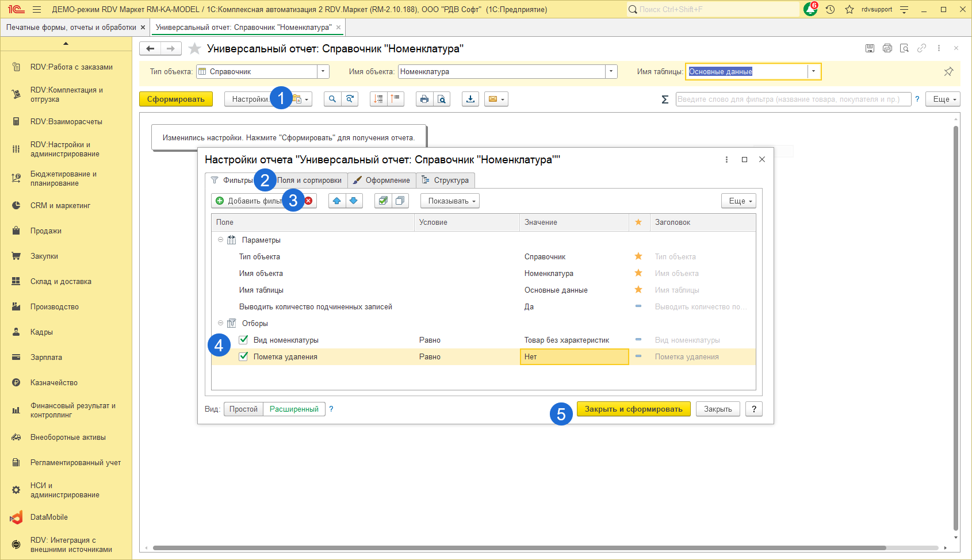Screen dimensions: 972x560
Task: Open print preview with magnifier icon
Action: (442, 99)
